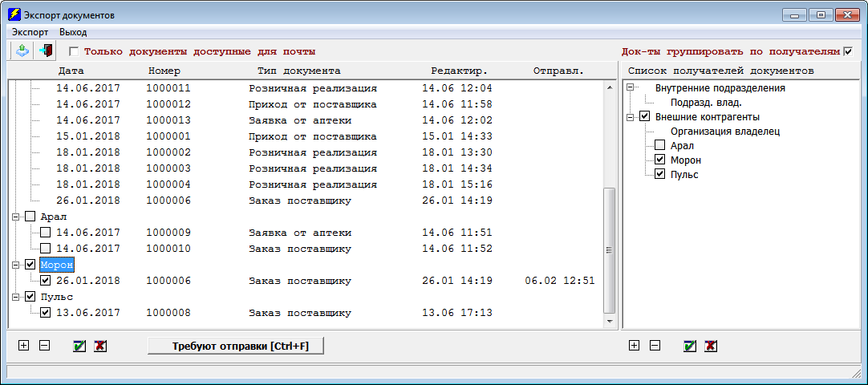The image size is (868, 385).
Task: Collapse Внешние контрагенты node
Action: pyautogui.click(x=630, y=117)
